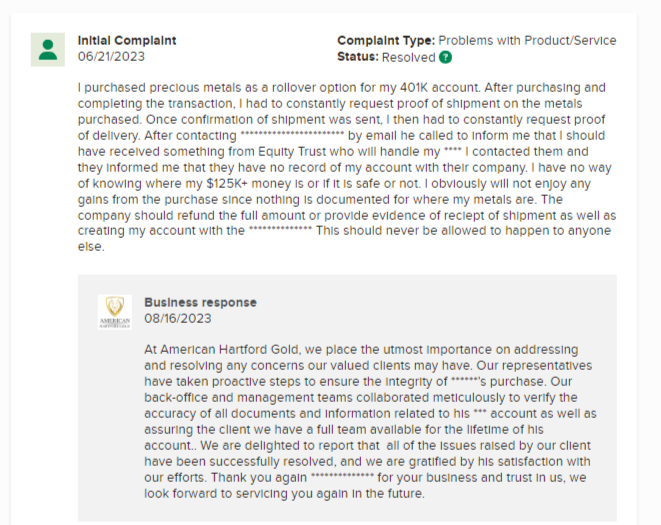Click the Business response heading
Screen dimensions: 661x525
[x=200, y=302]
